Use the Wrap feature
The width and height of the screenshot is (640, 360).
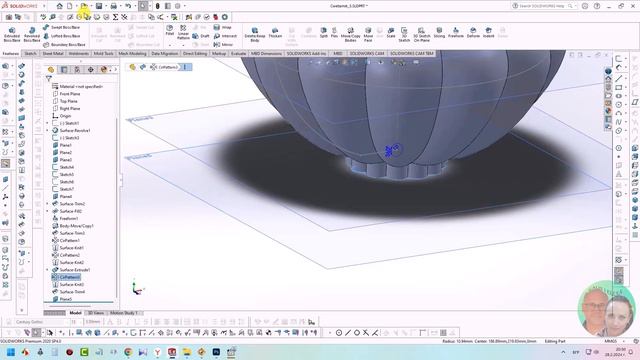click(x=223, y=27)
